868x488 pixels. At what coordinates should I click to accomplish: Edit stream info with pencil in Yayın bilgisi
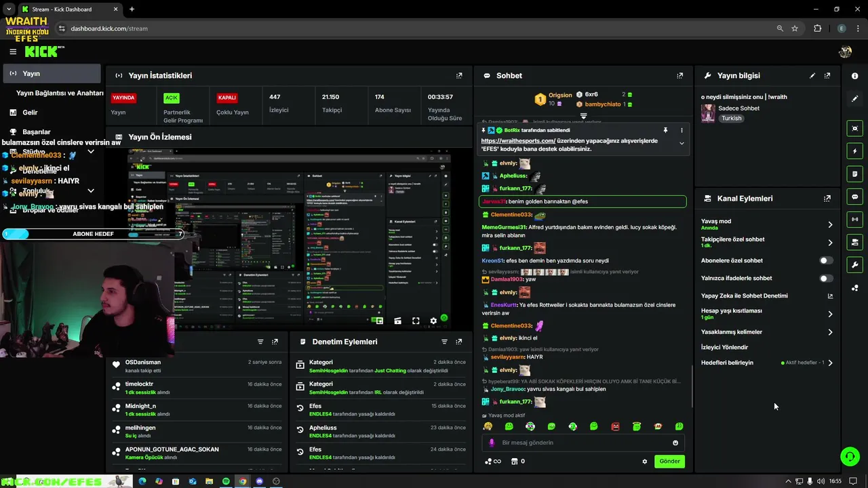coord(812,76)
